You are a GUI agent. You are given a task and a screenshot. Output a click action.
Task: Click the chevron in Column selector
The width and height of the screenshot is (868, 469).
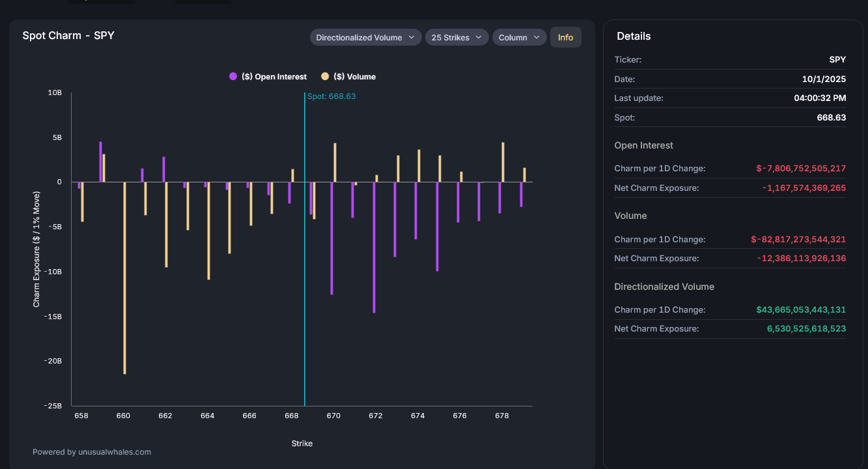[537, 37]
